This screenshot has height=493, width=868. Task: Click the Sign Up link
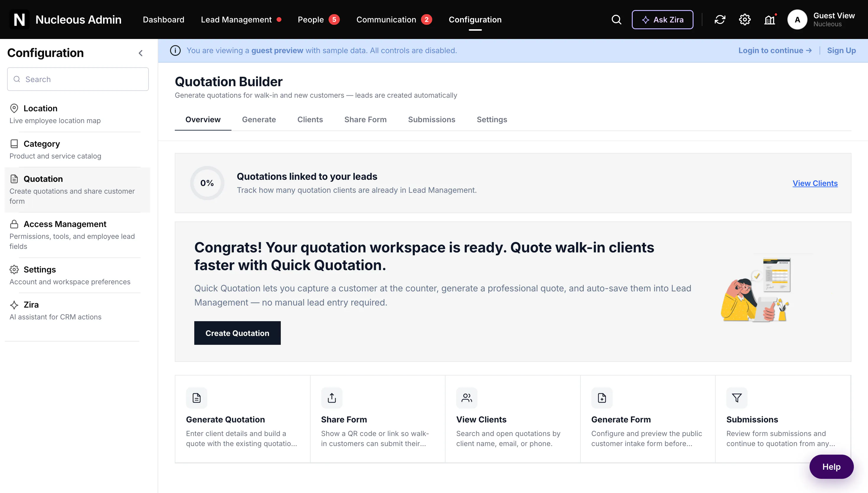pos(842,50)
